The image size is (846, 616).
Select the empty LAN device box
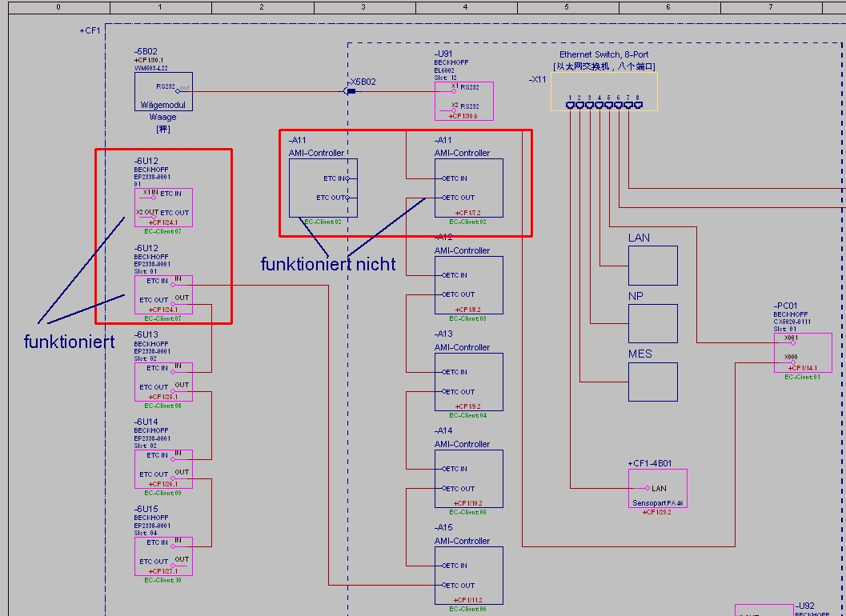tap(653, 266)
